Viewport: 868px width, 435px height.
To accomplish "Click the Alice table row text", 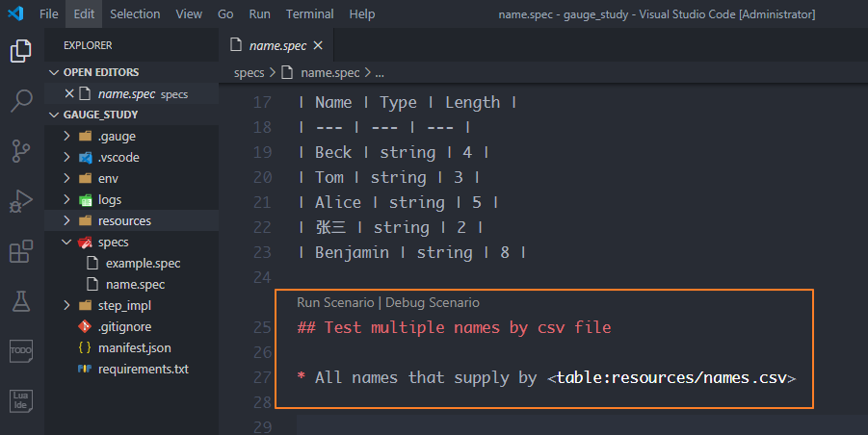I will pos(398,202).
